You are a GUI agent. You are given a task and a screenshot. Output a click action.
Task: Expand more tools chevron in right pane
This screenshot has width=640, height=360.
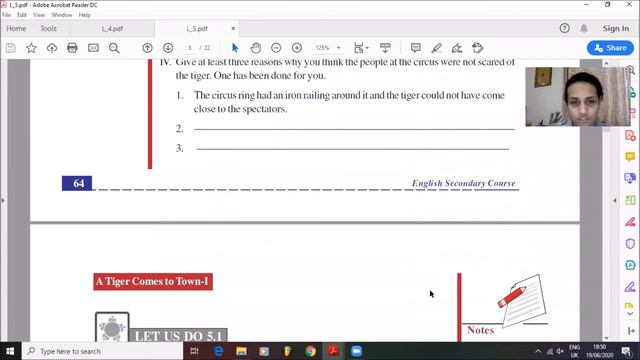point(630,314)
